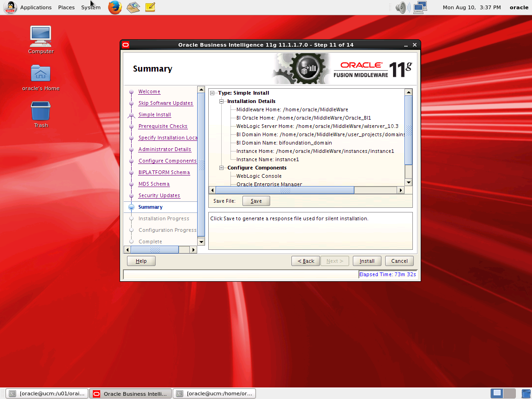The width and height of the screenshot is (532, 399).
Task: Select the BI Oracle Home tree row
Action: coord(304,118)
